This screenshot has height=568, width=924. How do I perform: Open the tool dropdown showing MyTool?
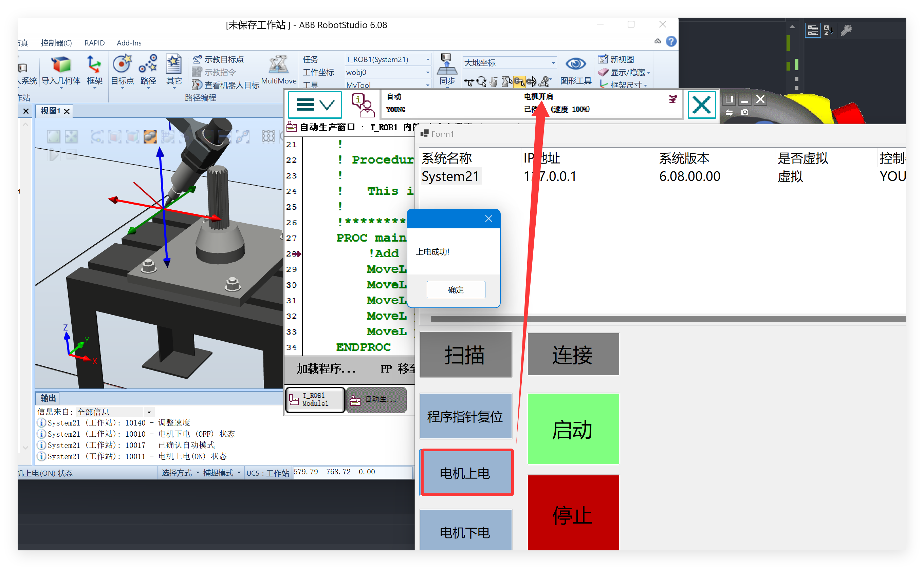click(387, 85)
